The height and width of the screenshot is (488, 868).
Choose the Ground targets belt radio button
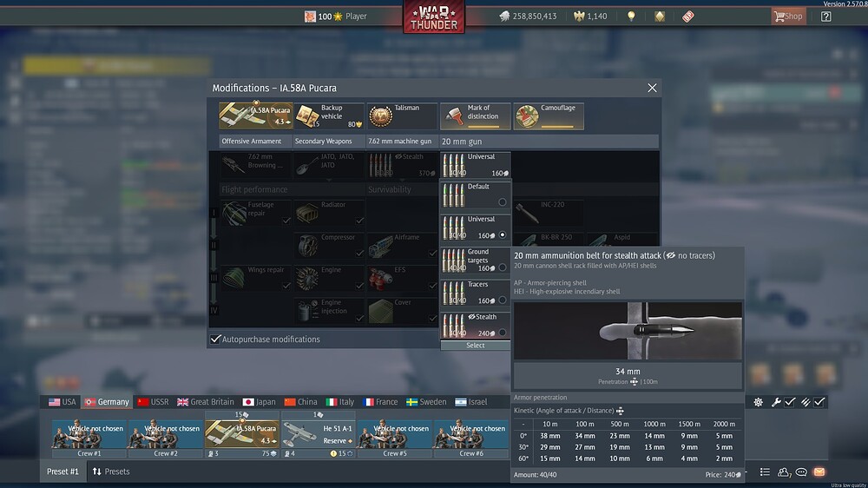pyautogui.click(x=502, y=267)
